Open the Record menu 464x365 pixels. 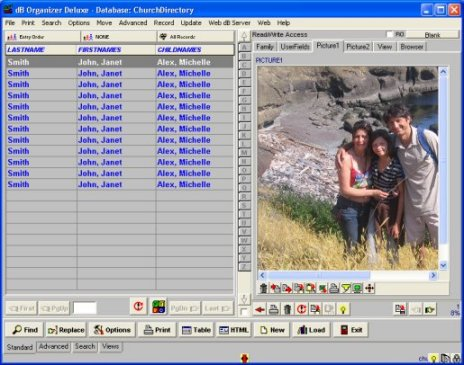(164, 23)
